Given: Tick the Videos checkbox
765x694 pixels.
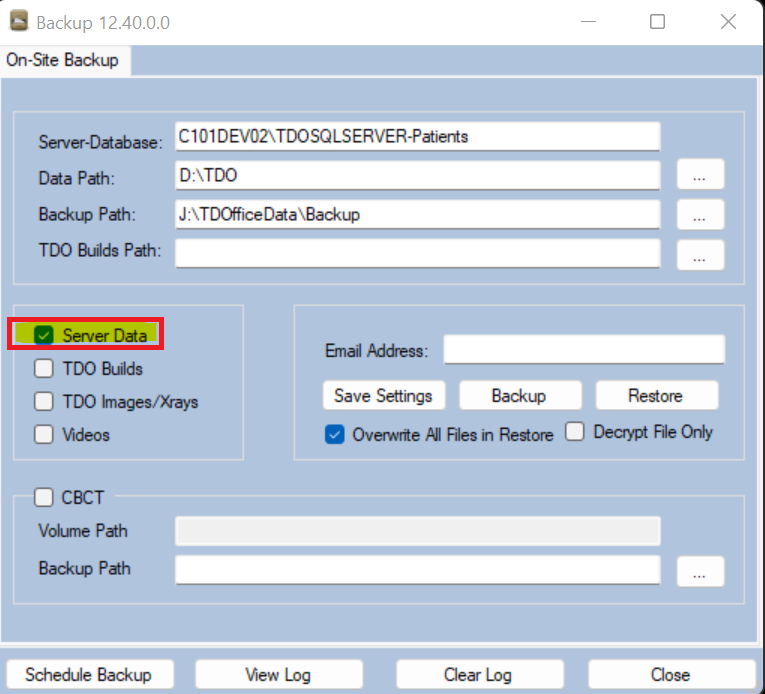Looking at the screenshot, I should click(44, 435).
